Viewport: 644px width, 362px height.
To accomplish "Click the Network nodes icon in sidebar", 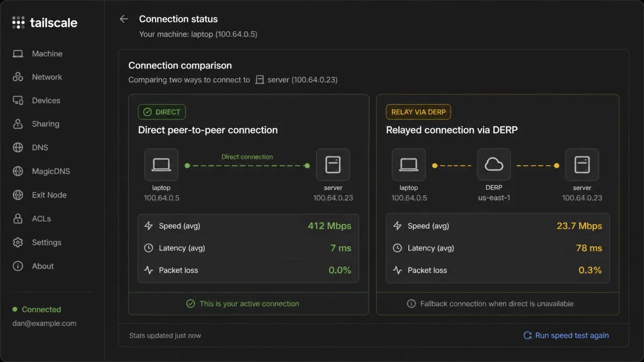I will (18, 77).
